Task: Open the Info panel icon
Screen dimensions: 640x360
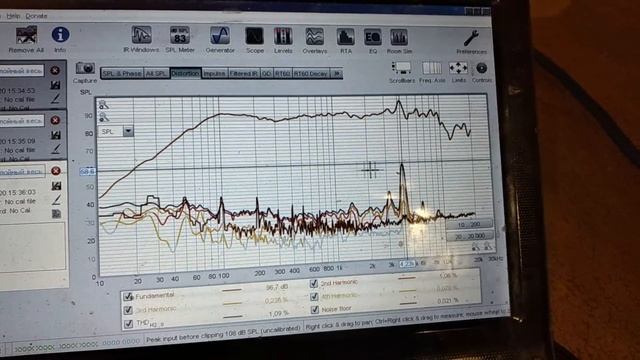Action: [x=60, y=35]
